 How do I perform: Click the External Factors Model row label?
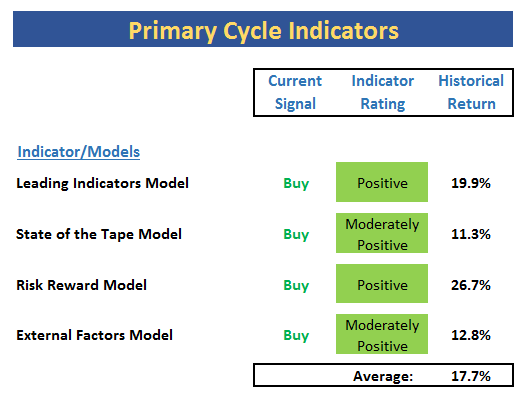point(94,335)
